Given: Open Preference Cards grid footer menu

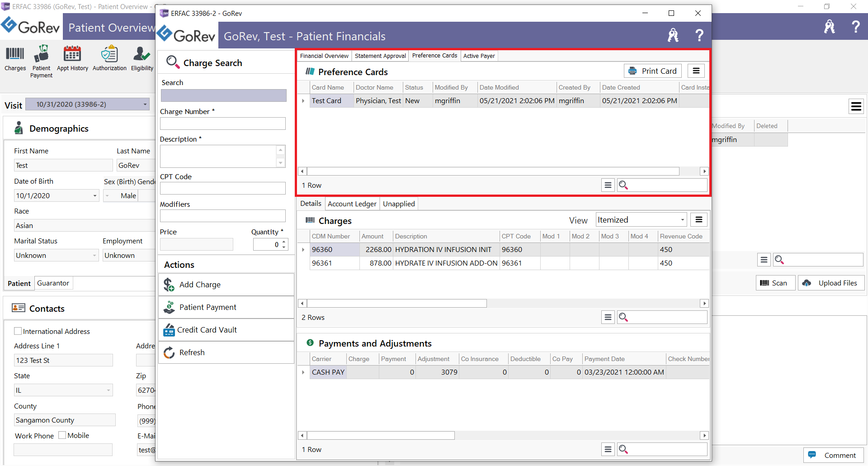Looking at the screenshot, I should coord(608,185).
